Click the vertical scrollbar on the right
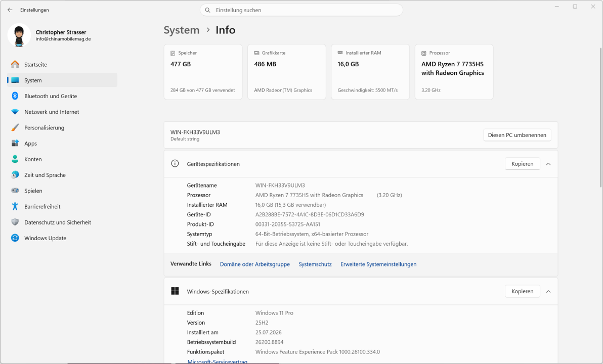Viewport: 603px width, 364px height. point(600,117)
